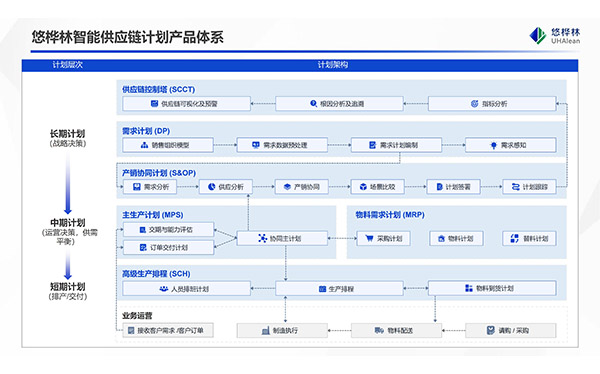Click the 需求计划 (DP) heading

click(146, 131)
